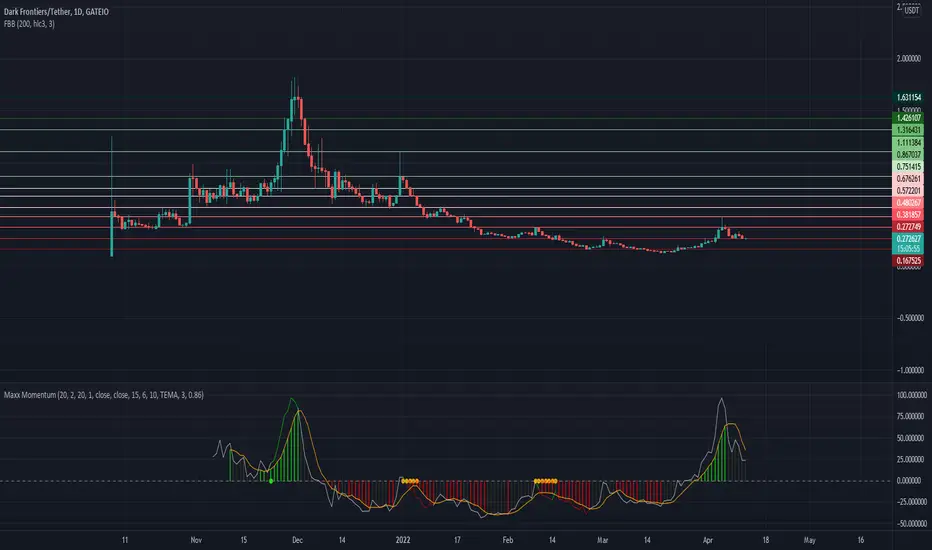Click the orange dots cluster near 2022
Viewport: 932px width, 550px height.
pyautogui.click(x=410, y=480)
